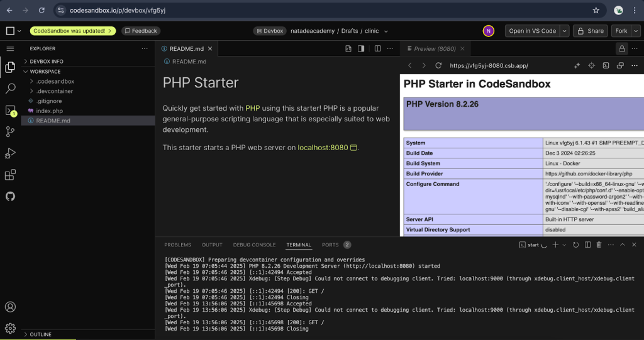Open the Settings gear icon
The image size is (644, 340).
coord(10,328)
